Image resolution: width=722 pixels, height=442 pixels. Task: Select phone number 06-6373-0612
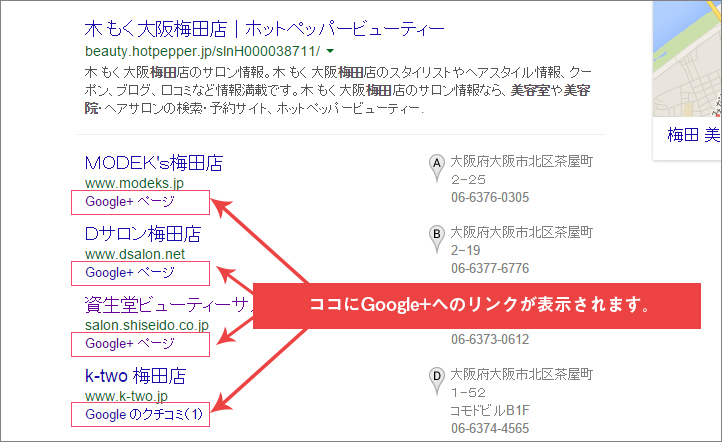tap(490, 339)
